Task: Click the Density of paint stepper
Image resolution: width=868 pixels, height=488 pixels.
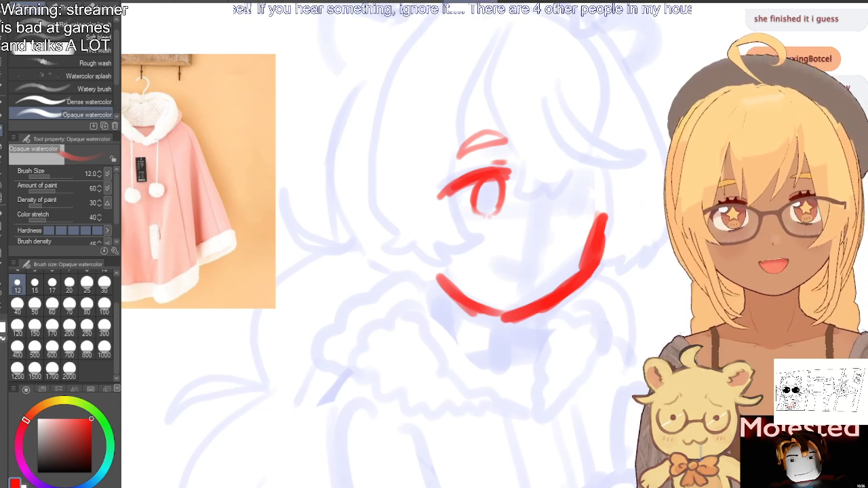Action: (100, 203)
